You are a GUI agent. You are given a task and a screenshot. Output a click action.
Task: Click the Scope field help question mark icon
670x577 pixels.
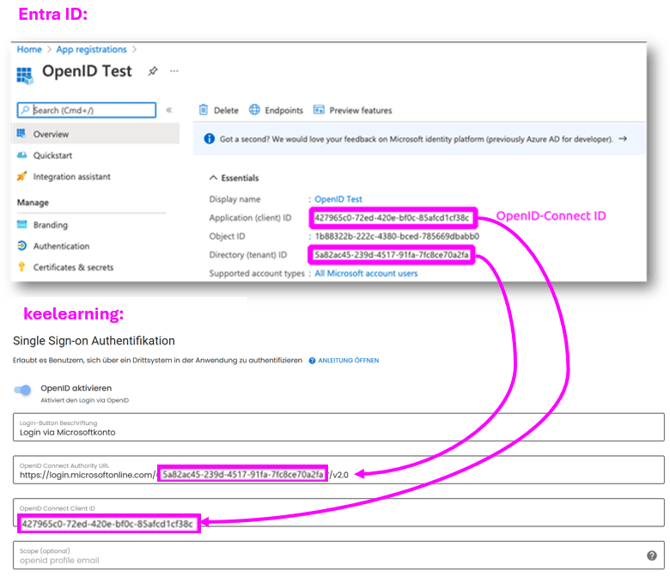pyautogui.click(x=651, y=556)
